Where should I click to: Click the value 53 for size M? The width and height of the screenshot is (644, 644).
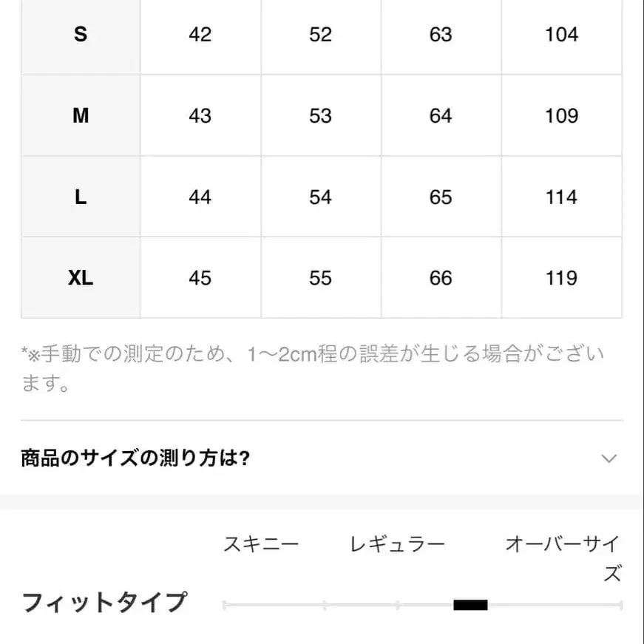pos(320,115)
